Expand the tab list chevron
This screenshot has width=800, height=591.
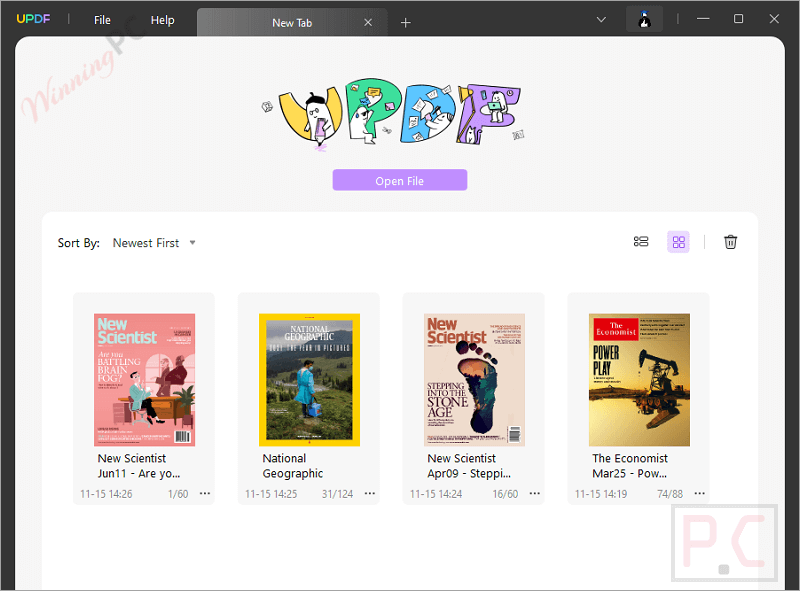[x=602, y=19]
